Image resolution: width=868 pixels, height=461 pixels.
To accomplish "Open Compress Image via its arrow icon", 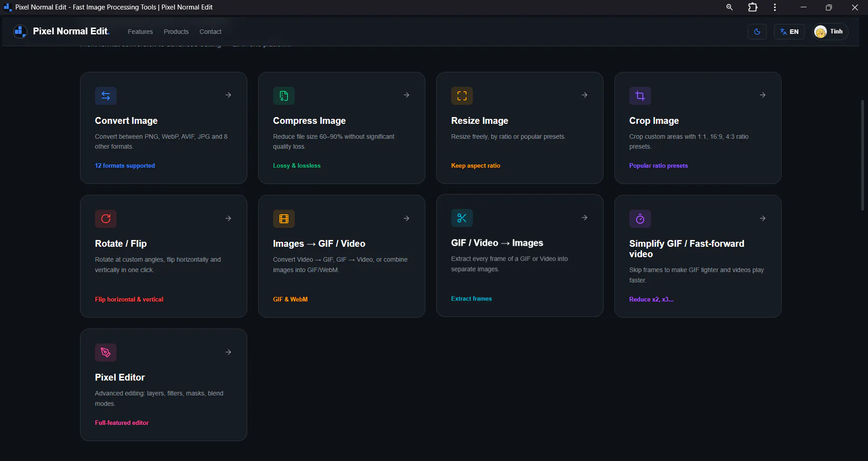I will click(406, 95).
